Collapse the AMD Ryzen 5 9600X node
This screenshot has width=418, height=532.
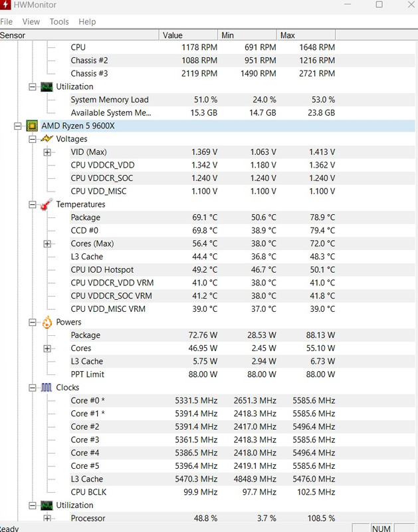coord(18,126)
